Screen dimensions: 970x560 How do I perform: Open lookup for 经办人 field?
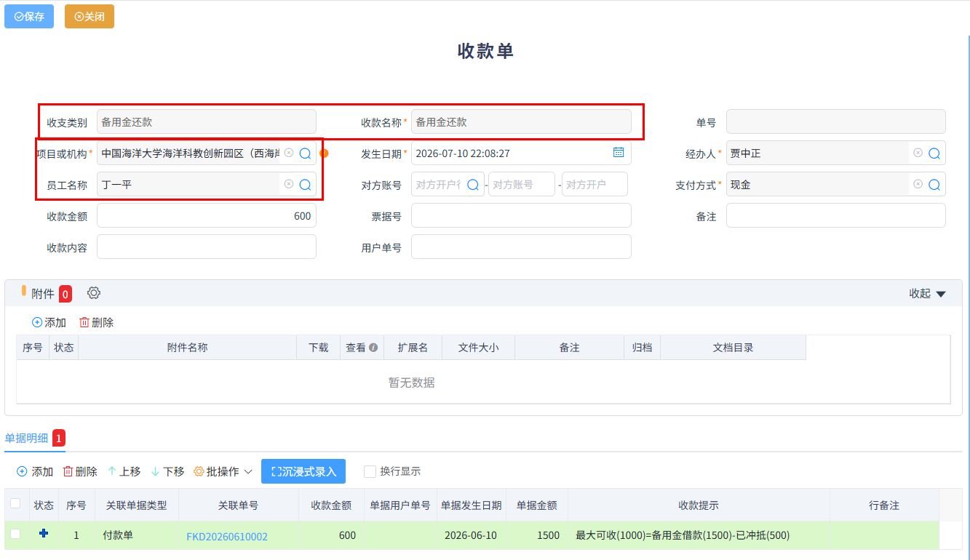coord(934,153)
